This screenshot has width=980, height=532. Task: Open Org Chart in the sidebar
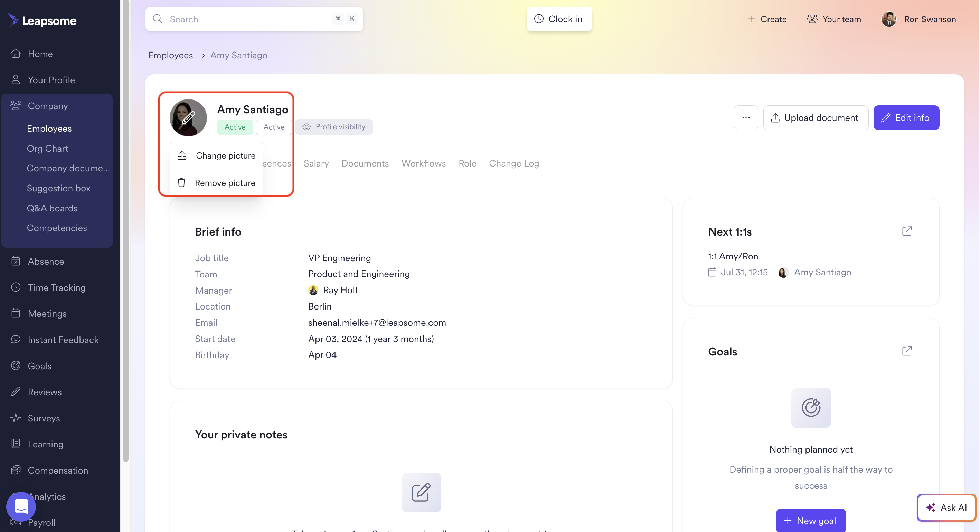(47, 148)
